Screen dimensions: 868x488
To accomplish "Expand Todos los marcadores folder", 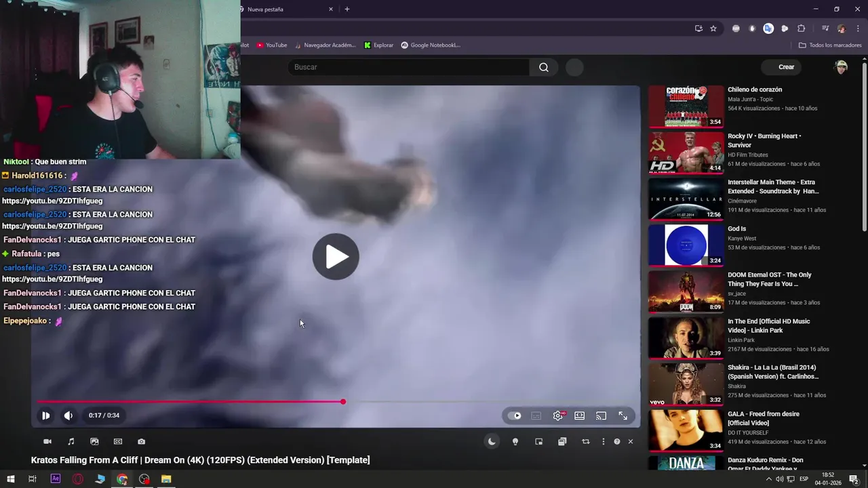I will point(830,45).
